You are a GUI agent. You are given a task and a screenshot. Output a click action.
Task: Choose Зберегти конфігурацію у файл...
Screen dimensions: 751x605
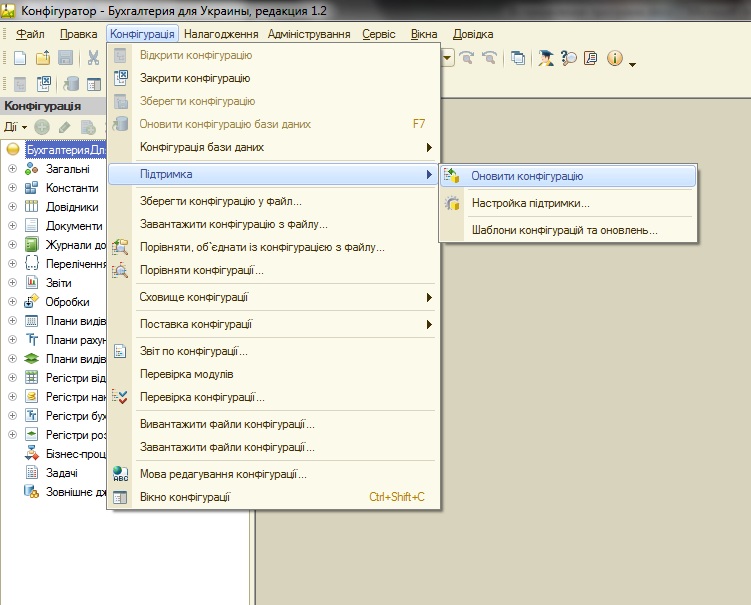tap(273, 201)
